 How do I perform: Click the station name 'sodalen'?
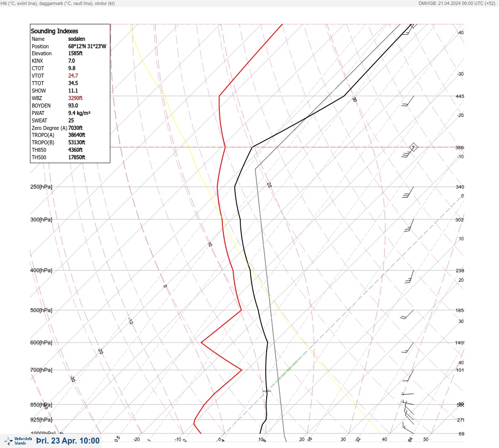77,39
